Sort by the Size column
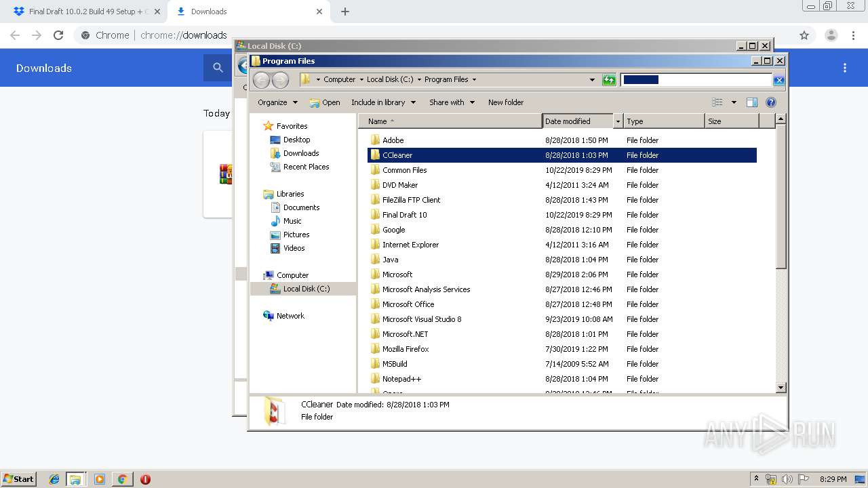The width and height of the screenshot is (868, 488). pos(732,121)
